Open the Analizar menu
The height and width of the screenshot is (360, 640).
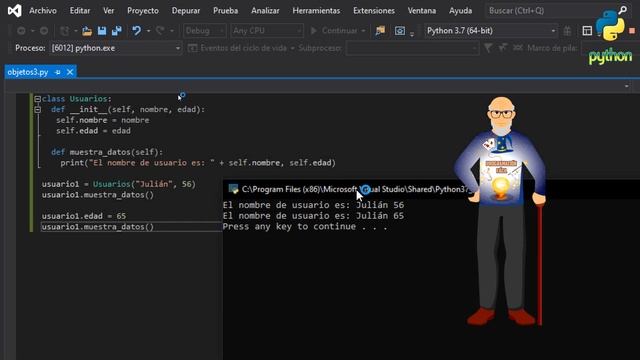click(265, 11)
